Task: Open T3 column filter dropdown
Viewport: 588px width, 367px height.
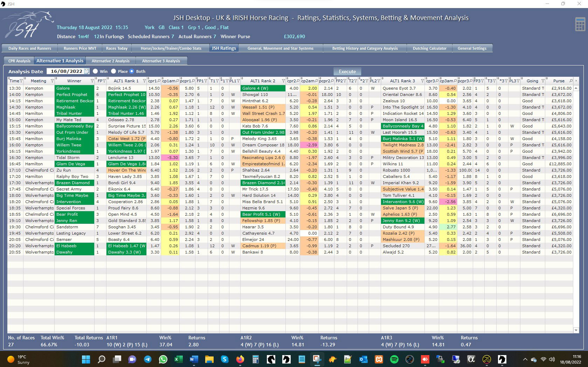Action: click(494, 81)
